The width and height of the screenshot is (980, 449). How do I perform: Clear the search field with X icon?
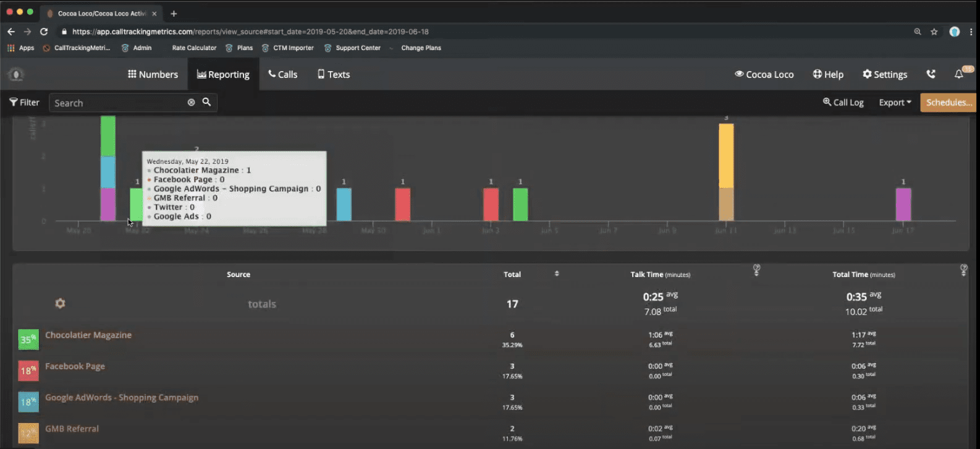(191, 103)
